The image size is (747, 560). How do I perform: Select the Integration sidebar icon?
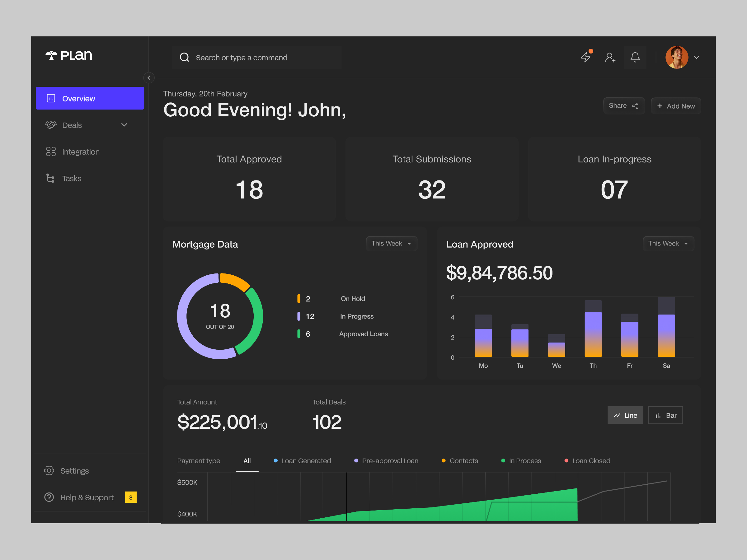[51, 152]
